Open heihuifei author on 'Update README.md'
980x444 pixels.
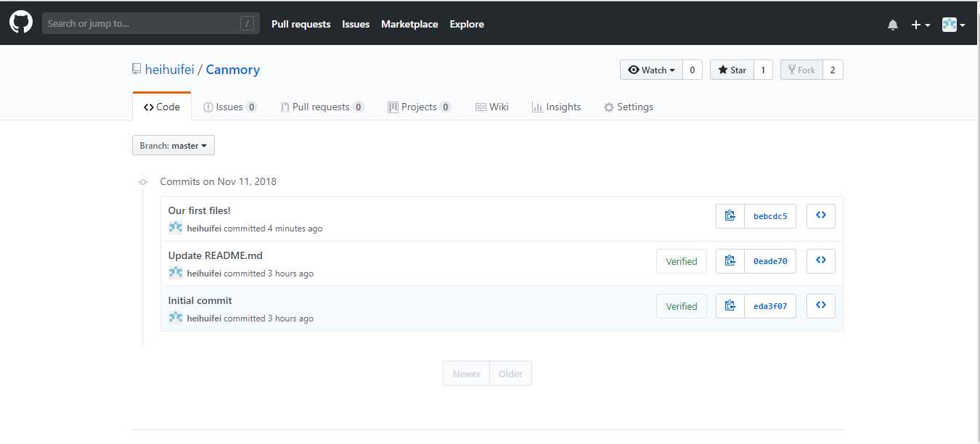tap(204, 274)
